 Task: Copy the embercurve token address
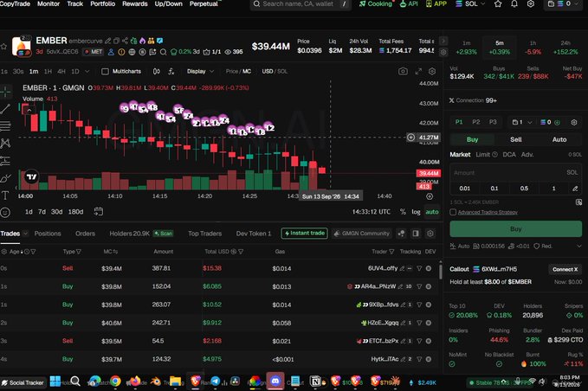click(x=116, y=41)
